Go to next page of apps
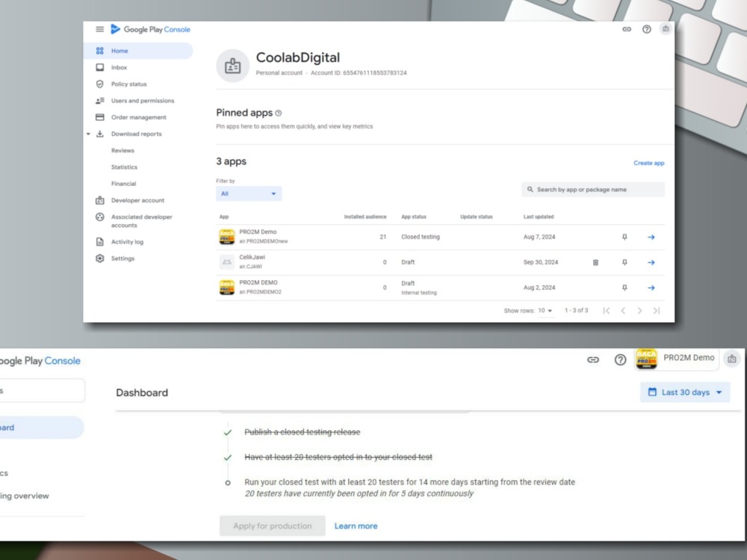747x560 pixels. [639, 311]
